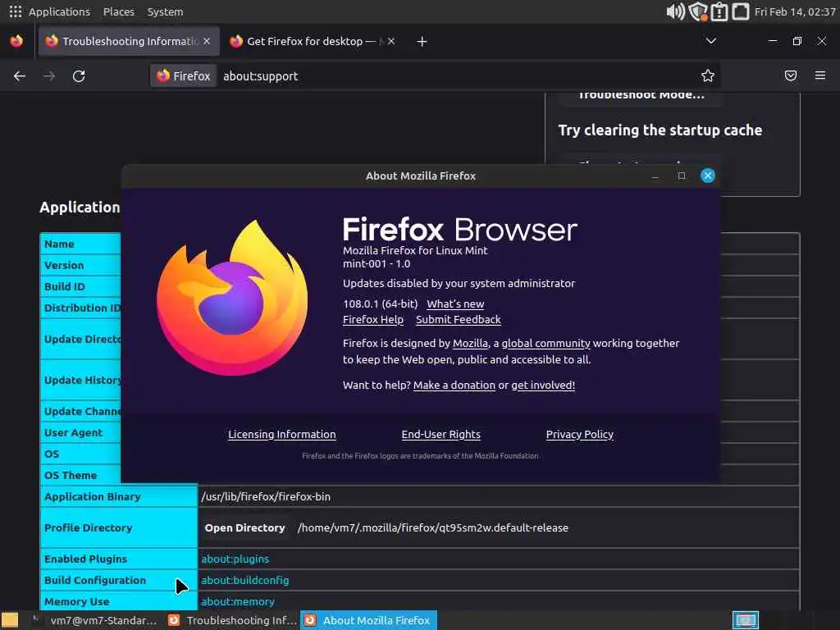Open the System menu
This screenshot has width=840, height=630.
click(165, 11)
